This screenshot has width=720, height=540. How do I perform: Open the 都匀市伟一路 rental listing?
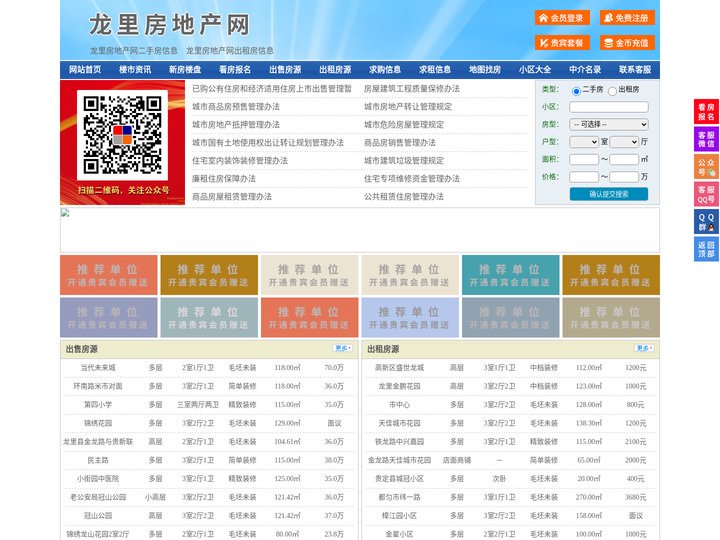(399, 497)
